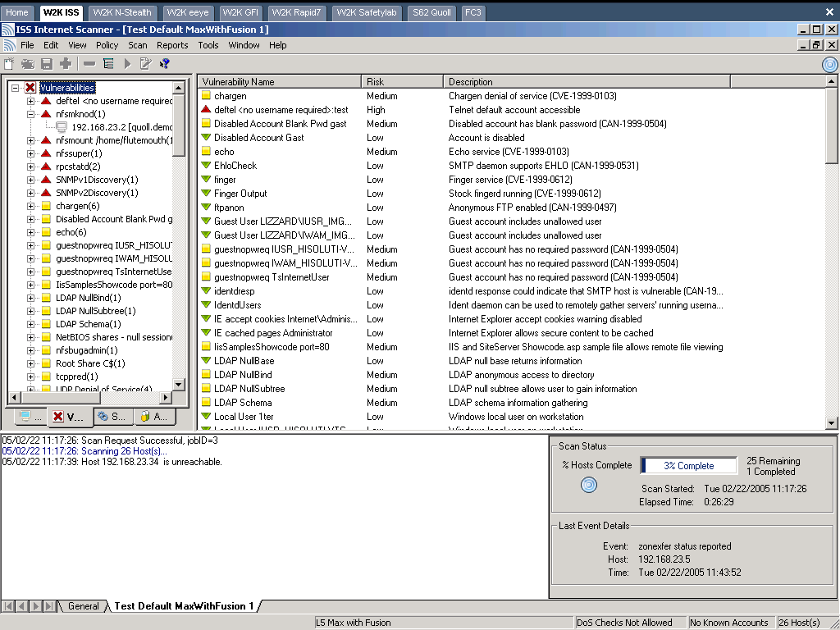Select tree item LDAP Schema(1)
This screenshot has height=630, width=840.
[89, 324]
